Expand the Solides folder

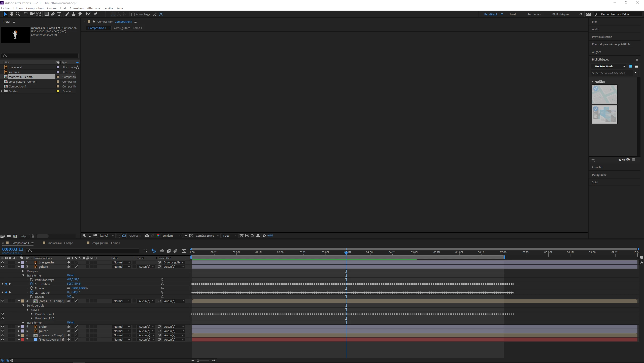(x=2, y=91)
